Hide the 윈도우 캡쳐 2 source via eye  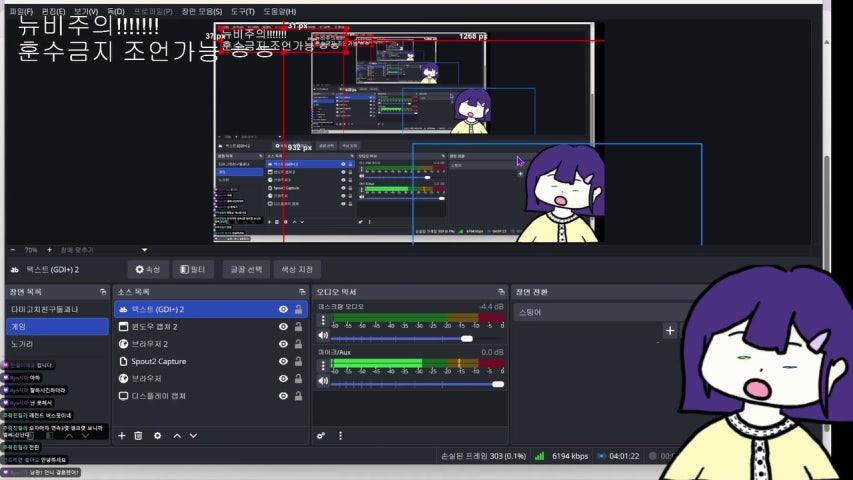point(283,327)
